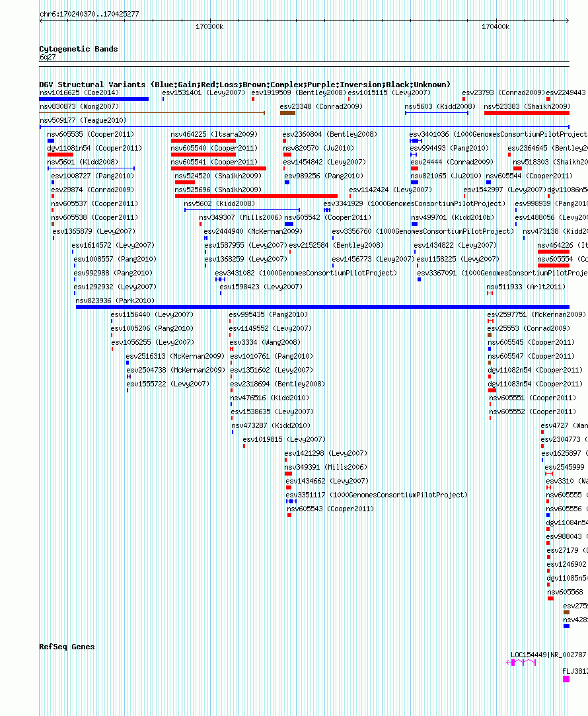Screen dimensions: 588x716
Task: Open esv1555722 (Levy2007) label
Action: [168, 384]
